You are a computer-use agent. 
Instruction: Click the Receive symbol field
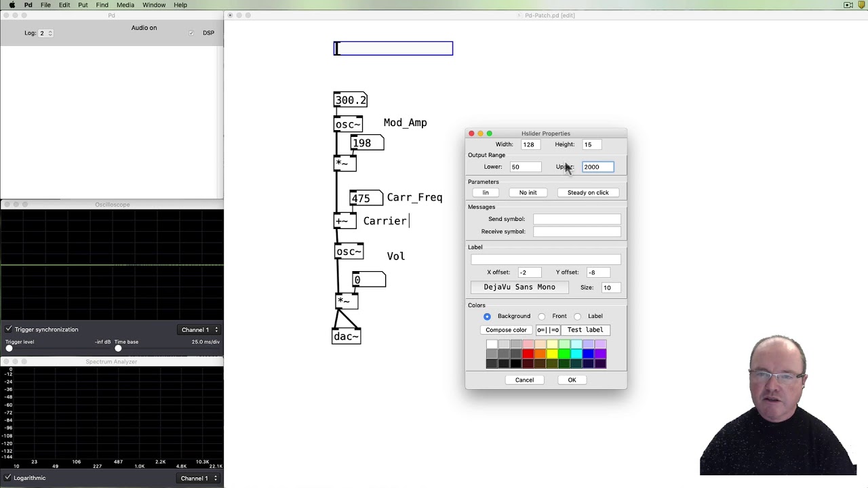click(x=577, y=232)
